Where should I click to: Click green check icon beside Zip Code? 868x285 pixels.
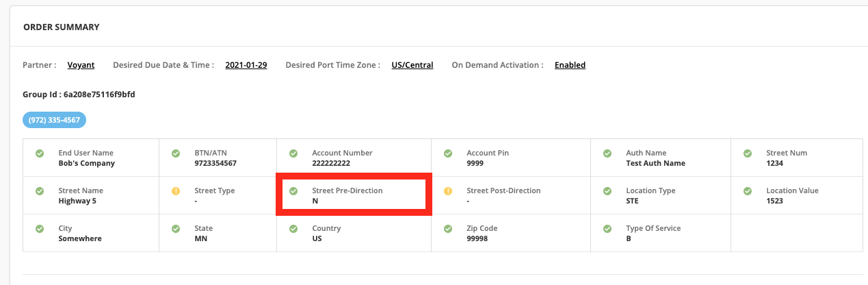click(x=448, y=229)
